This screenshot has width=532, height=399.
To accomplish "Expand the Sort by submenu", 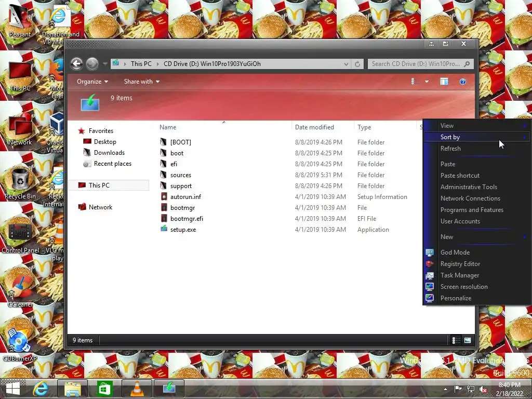I will coord(477,137).
